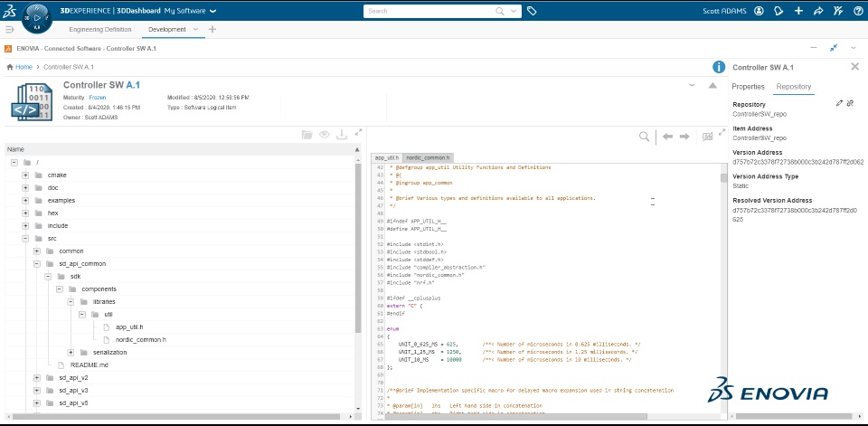Click the A.1 revision link in title
868x426 pixels.
pos(133,85)
